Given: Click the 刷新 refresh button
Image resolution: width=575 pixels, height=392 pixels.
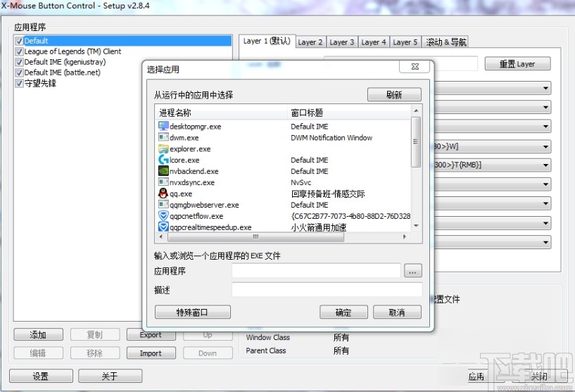Looking at the screenshot, I should (x=394, y=94).
